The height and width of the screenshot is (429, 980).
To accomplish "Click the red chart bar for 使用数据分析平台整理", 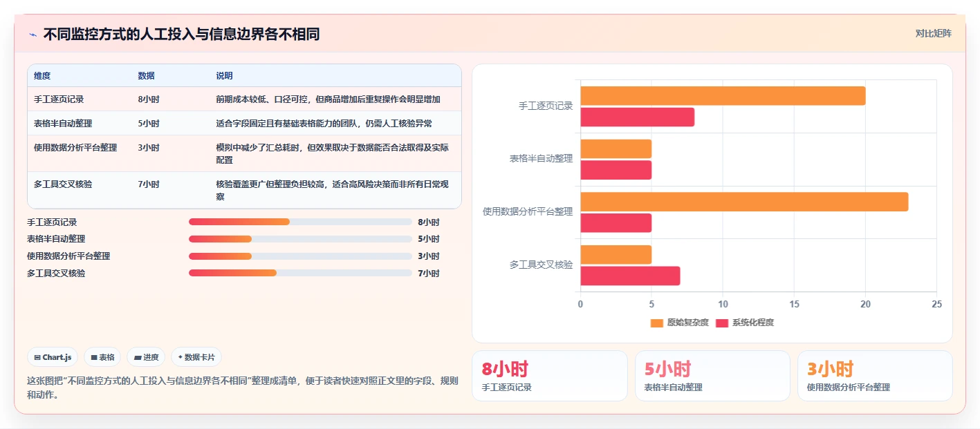I will click(x=616, y=223).
